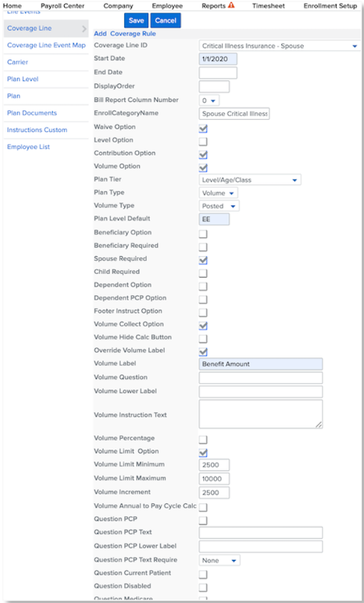This screenshot has width=364, height=603.
Task: Check the Child Required box
Action: coord(203,273)
